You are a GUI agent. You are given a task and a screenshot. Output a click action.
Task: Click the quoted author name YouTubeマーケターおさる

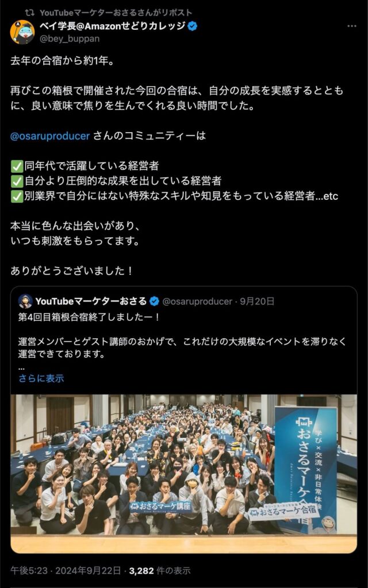point(91,301)
